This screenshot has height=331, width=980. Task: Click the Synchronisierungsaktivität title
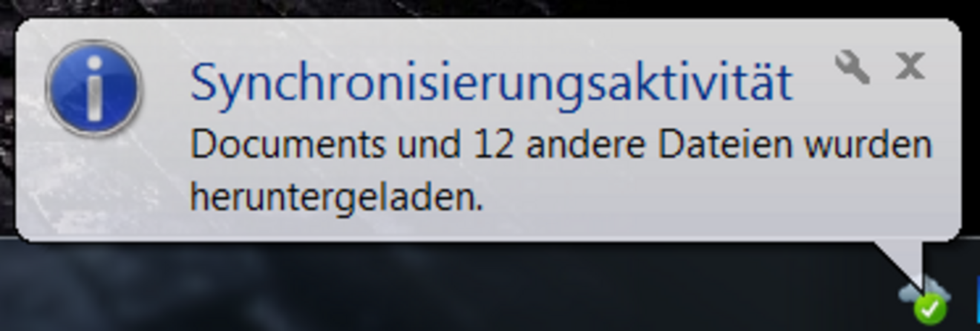(491, 83)
